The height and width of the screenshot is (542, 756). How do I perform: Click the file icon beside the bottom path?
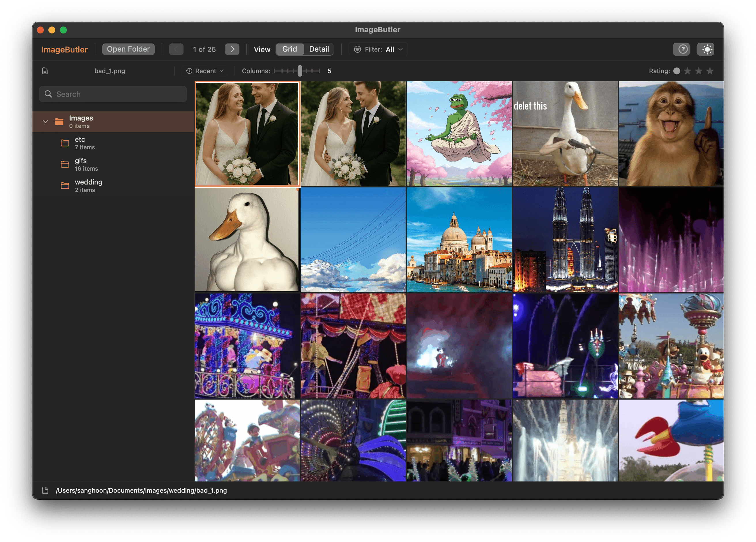point(46,490)
